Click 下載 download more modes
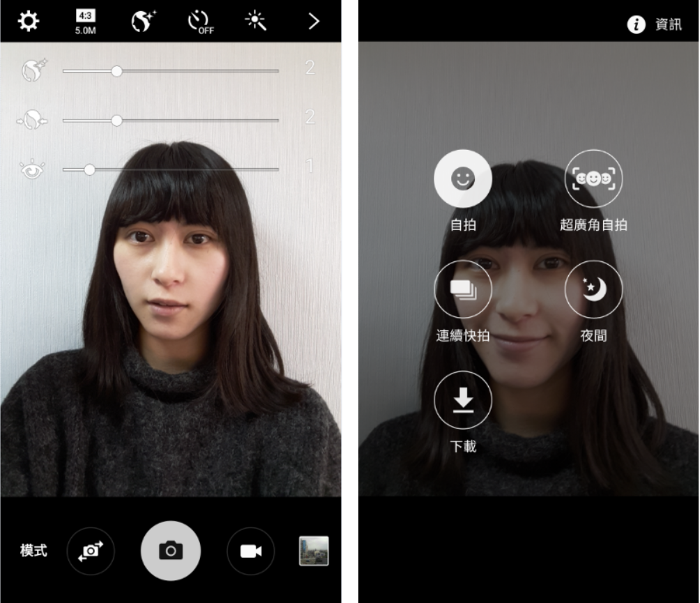 pos(463,400)
